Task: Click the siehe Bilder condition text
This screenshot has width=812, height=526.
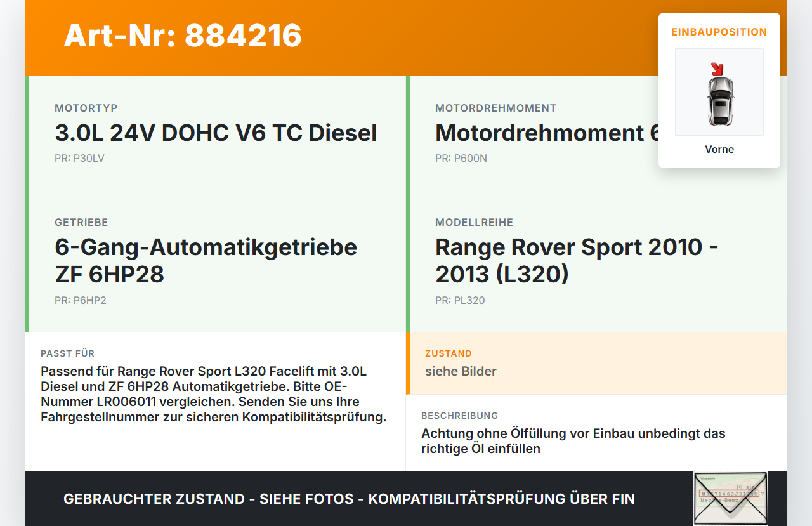Action: [461, 372]
